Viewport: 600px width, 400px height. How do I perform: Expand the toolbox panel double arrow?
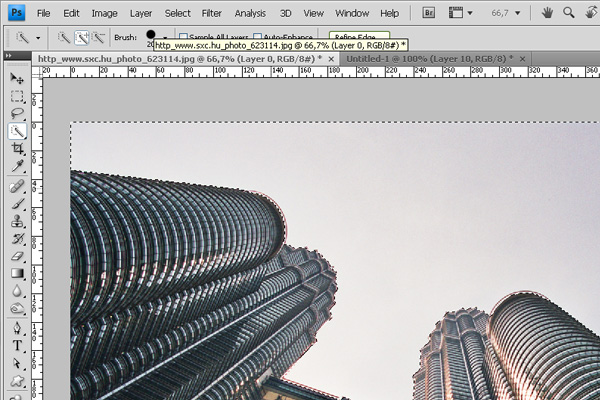click(9, 56)
